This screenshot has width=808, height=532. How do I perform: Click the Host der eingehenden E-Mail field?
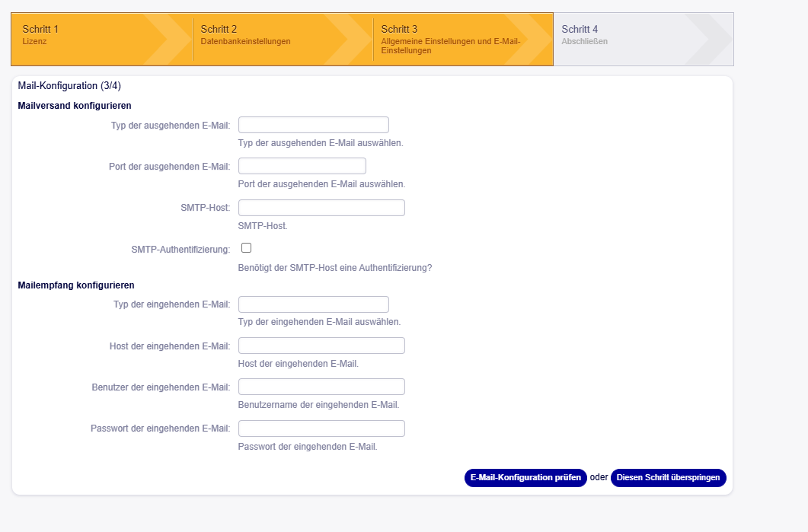pos(321,346)
